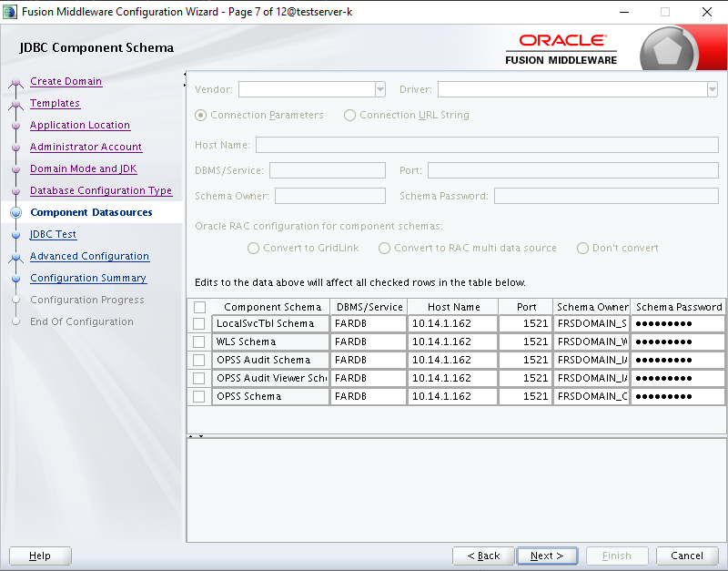Click FRSDOMAIN_C schema owner cell
The height and width of the screenshot is (571, 728).
click(592, 396)
